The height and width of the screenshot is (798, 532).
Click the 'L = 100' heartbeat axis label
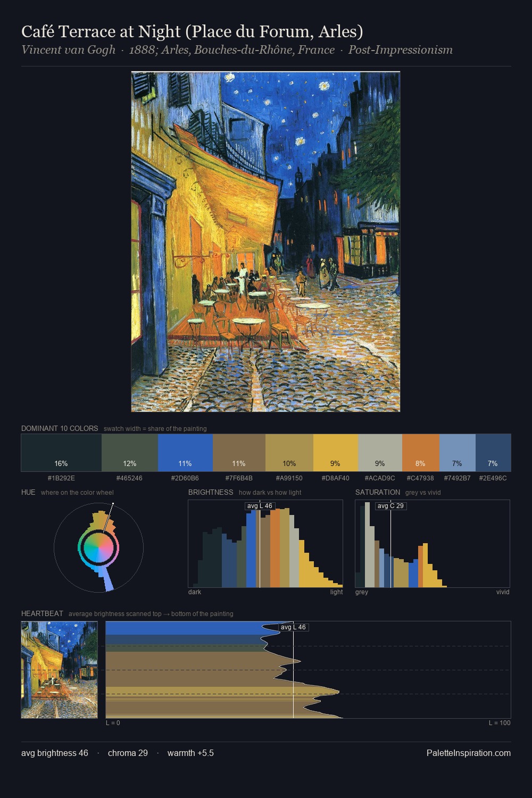click(x=500, y=723)
